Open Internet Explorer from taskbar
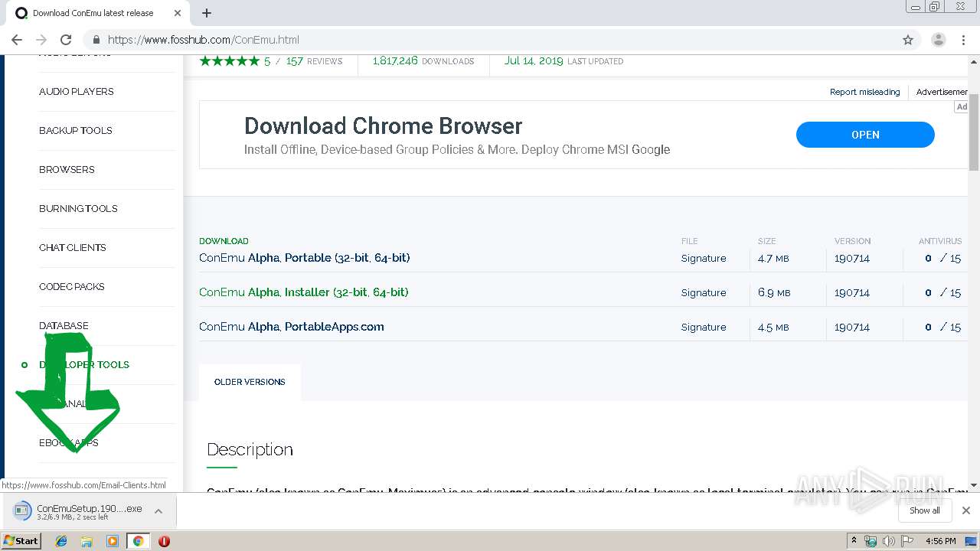 point(61,541)
